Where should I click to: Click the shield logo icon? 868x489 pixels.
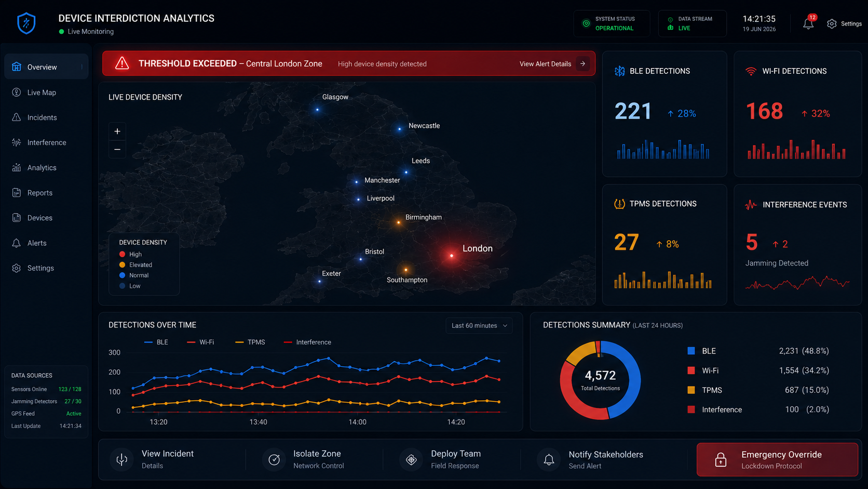click(x=26, y=23)
